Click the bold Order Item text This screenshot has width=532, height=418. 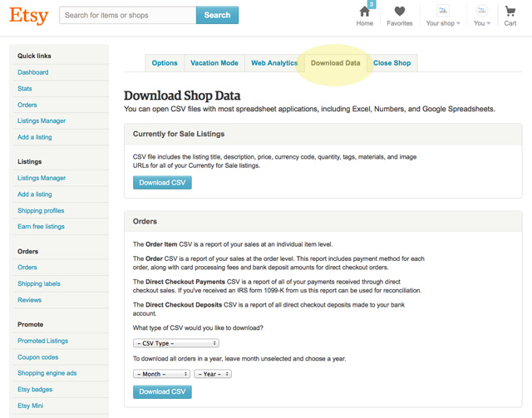pos(161,244)
